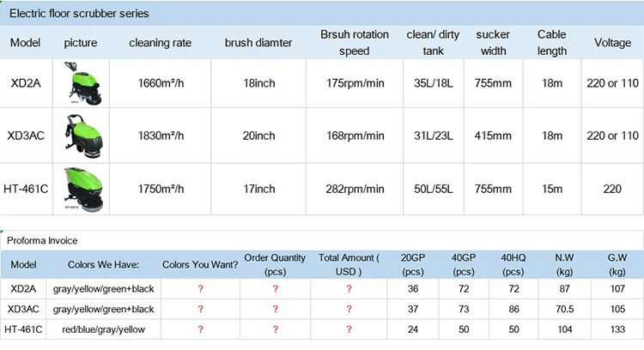Viewport: 644px width, 350px height.
Task: Click the Proforma Invoice heading
Action: 42,242
